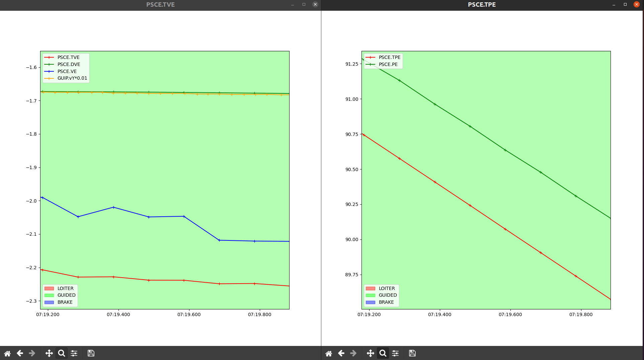Click y-axis label 91.25 in right plot

tap(352, 64)
